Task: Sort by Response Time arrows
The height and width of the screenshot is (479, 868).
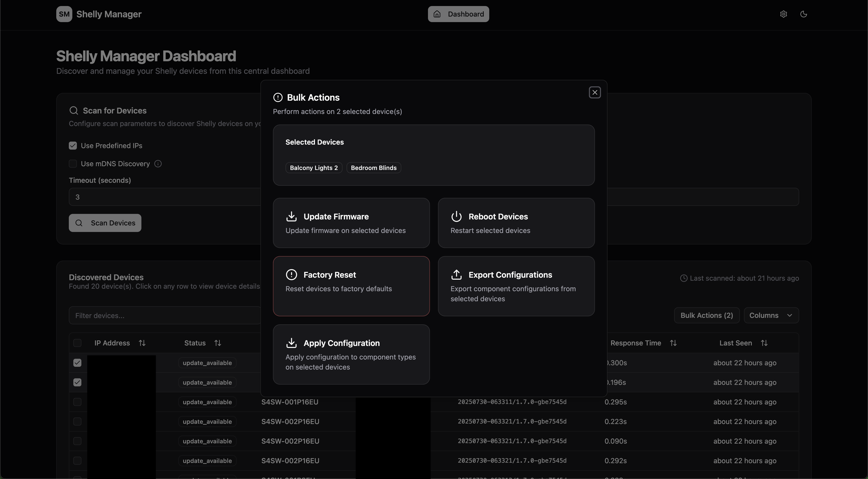Action: (673, 343)
